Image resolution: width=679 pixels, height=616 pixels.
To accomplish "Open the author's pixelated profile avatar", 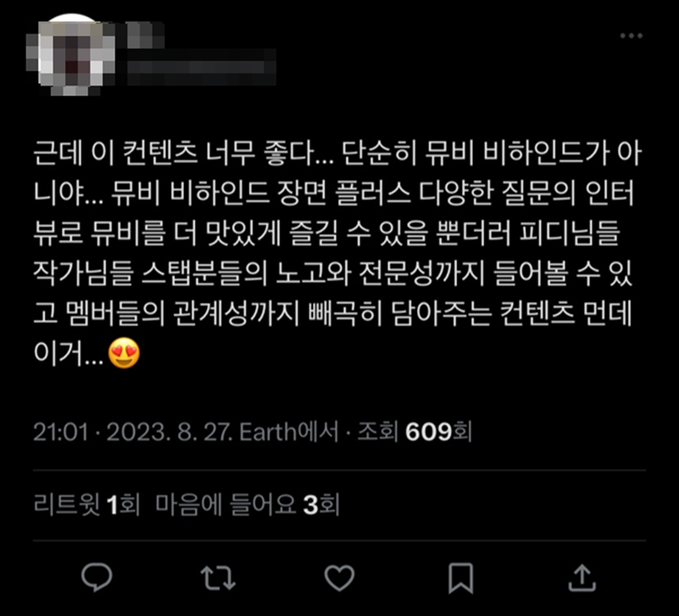I will (72, 55).
